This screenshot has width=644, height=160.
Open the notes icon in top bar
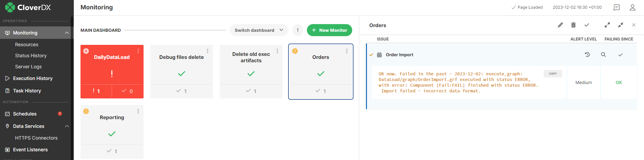coord(616,7)
